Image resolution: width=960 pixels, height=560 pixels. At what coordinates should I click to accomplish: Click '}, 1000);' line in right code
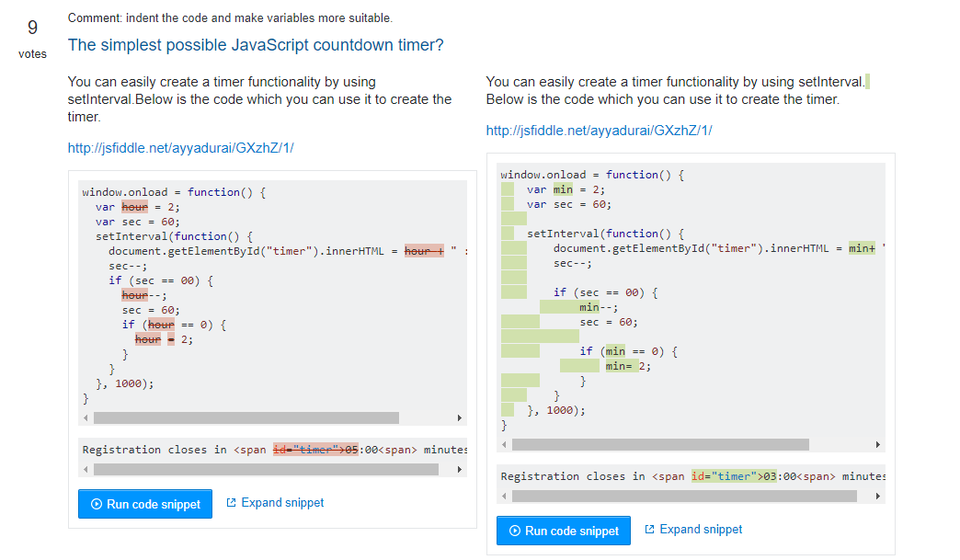556,411
